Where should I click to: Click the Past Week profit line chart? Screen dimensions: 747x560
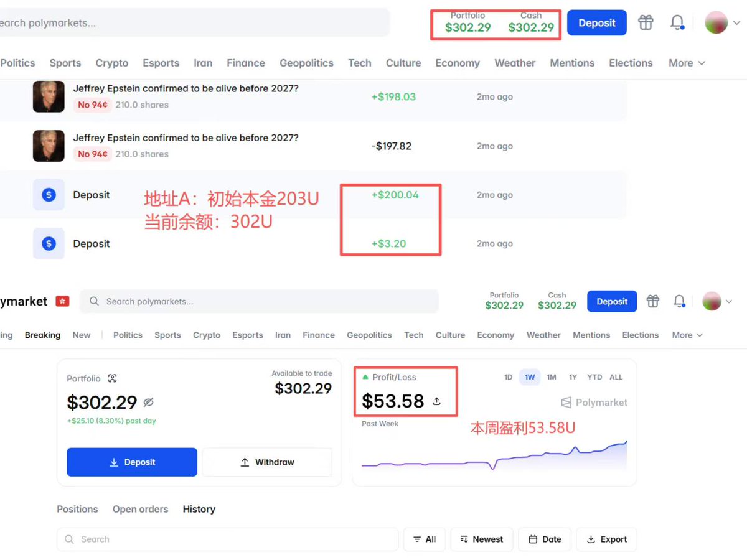point(494,455)
